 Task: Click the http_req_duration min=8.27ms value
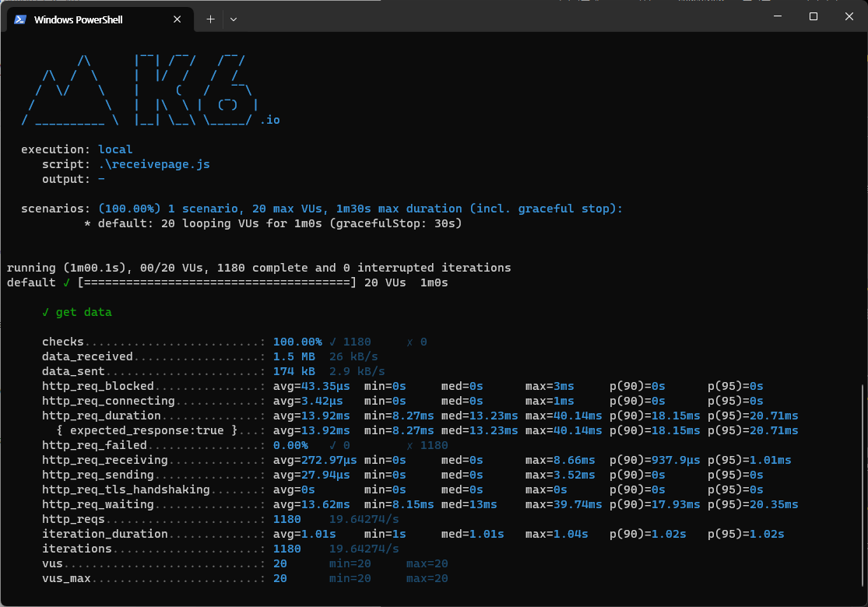pos(399,416)
